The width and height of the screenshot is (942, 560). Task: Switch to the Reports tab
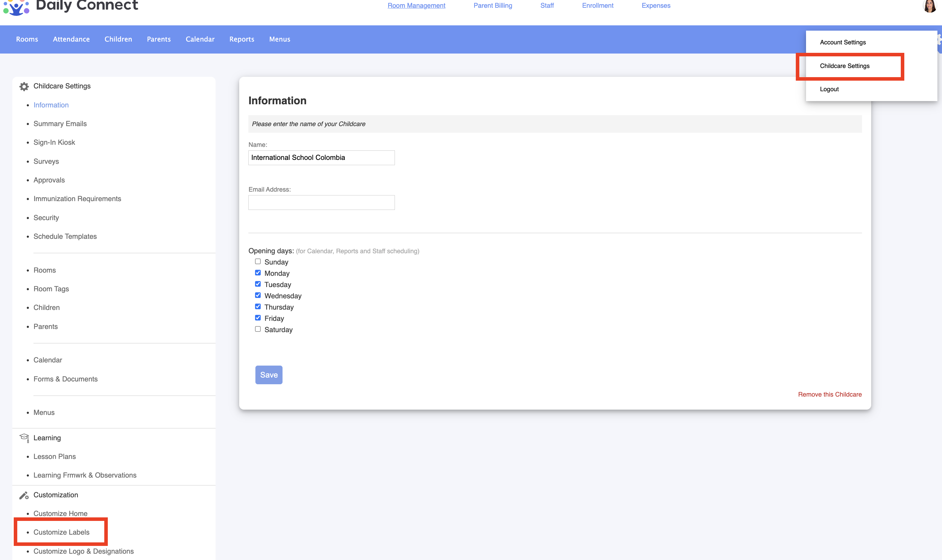[x=242, y=39]
